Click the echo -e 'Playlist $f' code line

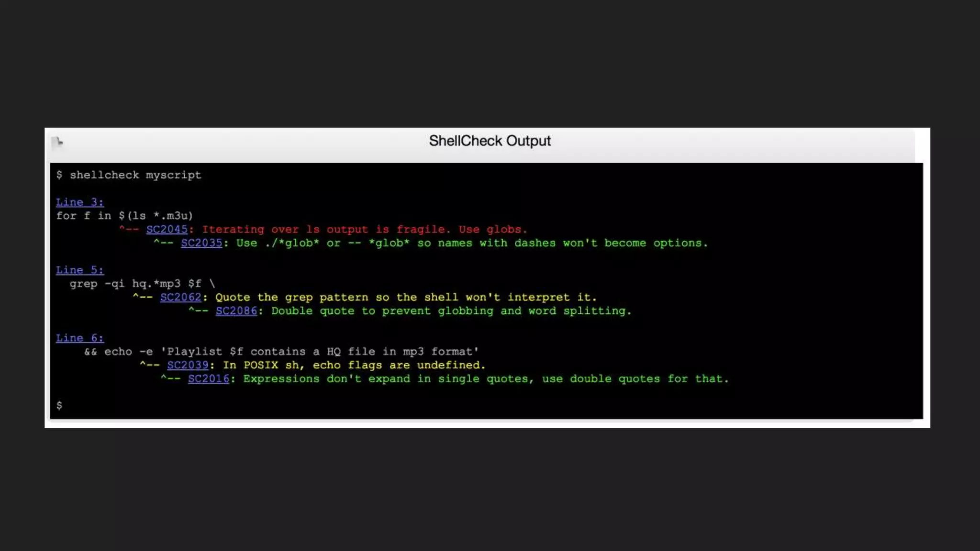click(281, 352)
